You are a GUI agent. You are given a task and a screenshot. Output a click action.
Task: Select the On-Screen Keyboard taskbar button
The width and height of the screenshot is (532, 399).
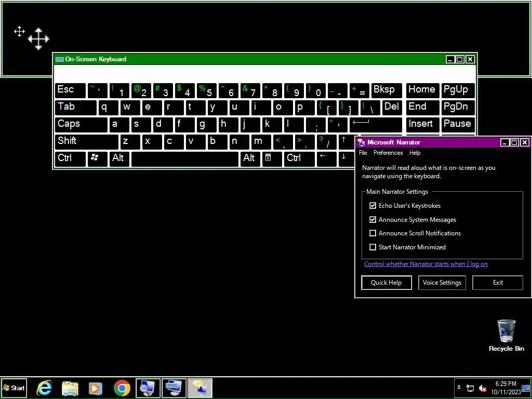click(x=174, y=388)
